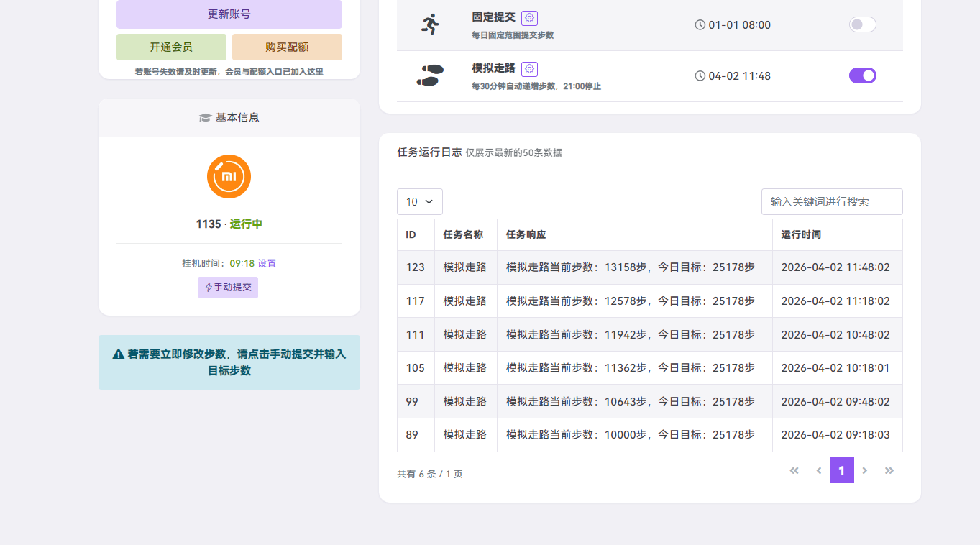Click the clock icon beside 04-02 11:48
Image resolution: width=980 pixels, height=545 pixels.
click(x=700, y=75)
